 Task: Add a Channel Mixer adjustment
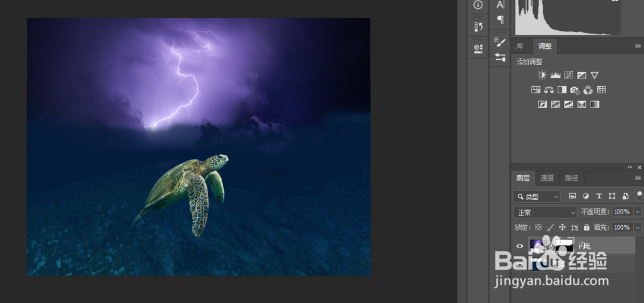pos(588,90)
